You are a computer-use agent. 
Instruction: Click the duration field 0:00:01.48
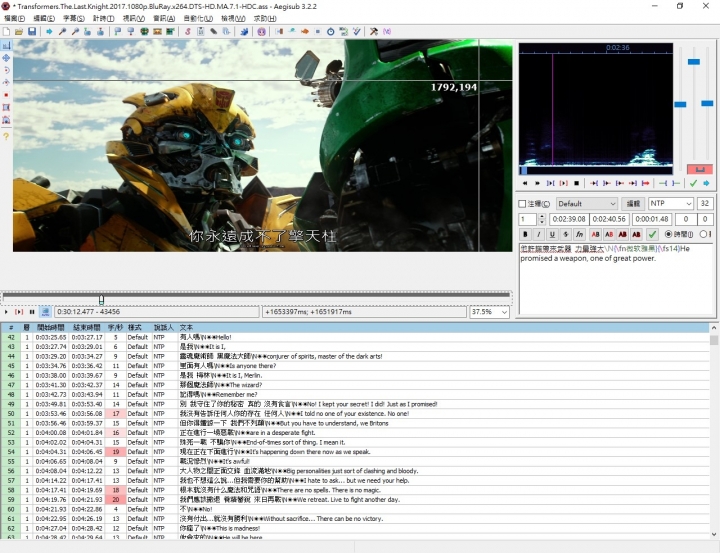tap(652, 219)
